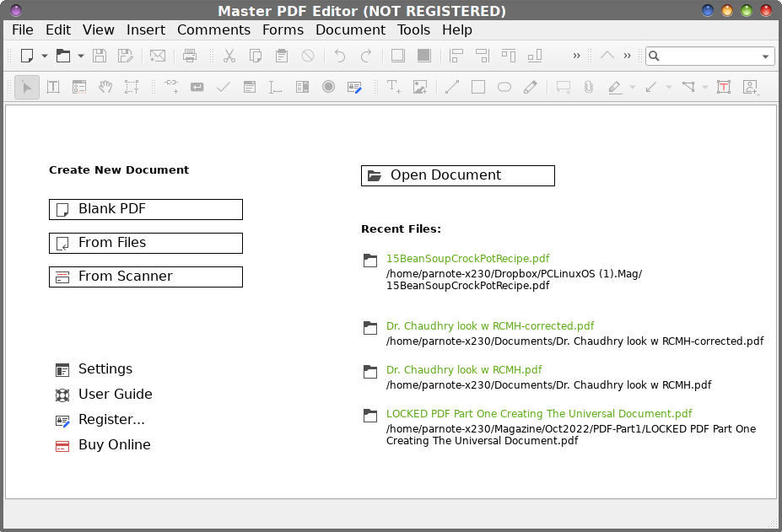Click the Paste clipboard icon
The image size is (782, 532).
[282, 56]
